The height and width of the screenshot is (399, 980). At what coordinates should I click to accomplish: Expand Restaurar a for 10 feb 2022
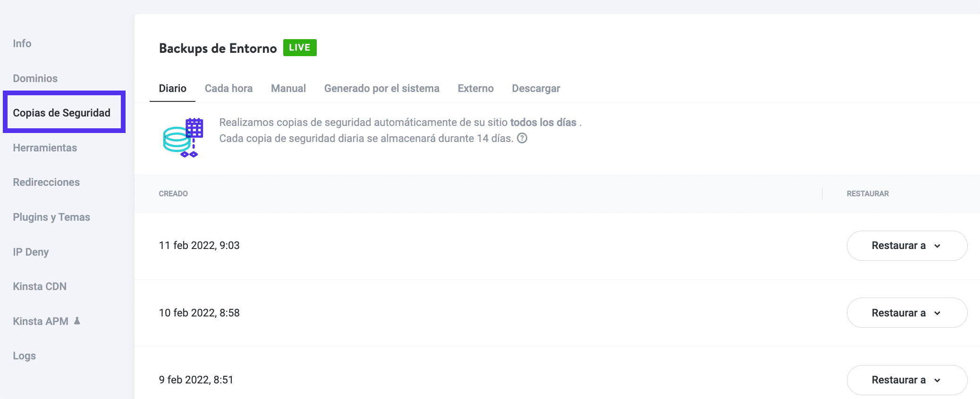[x=906, y=313]
